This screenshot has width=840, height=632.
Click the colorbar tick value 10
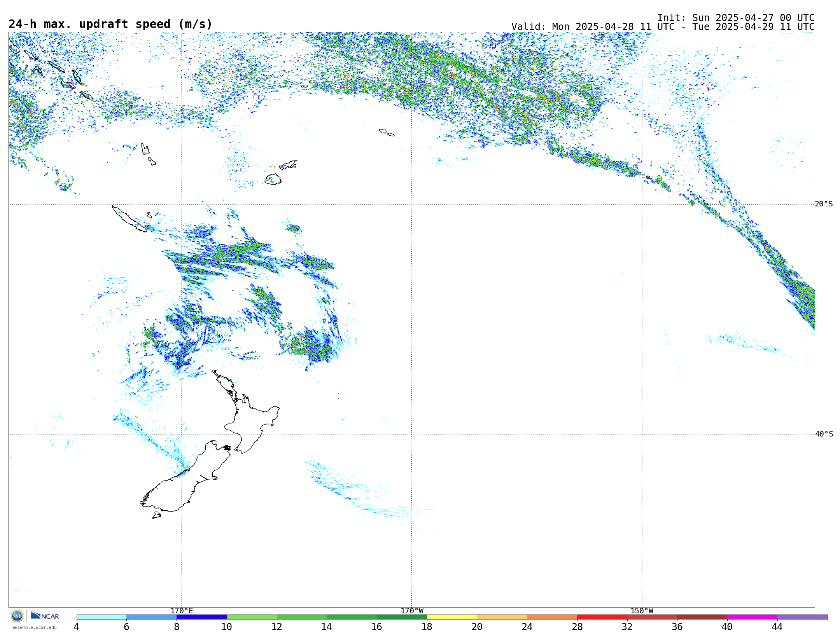[x=227, y=627]
